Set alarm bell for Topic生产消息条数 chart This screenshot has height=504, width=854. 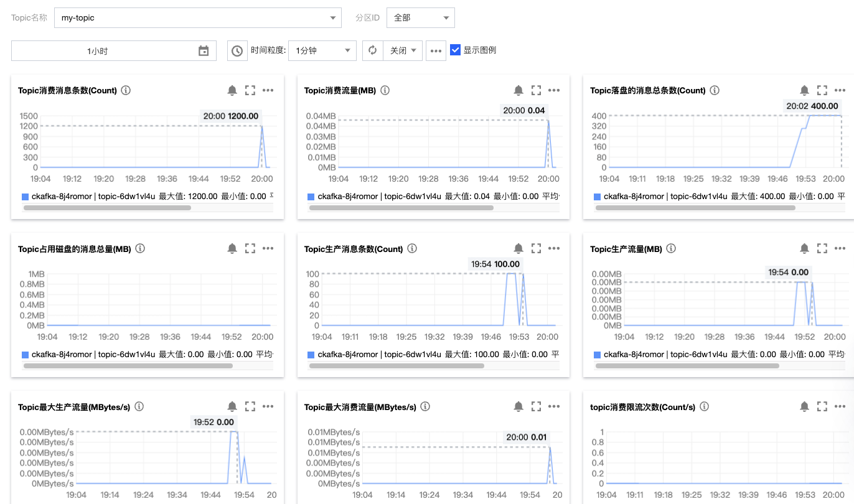(x=518, y=248)
